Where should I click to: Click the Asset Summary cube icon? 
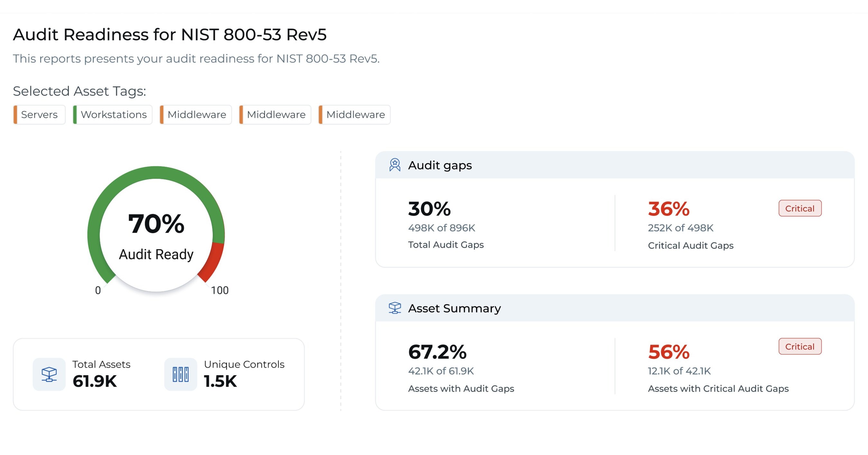[x=395, y=308]
